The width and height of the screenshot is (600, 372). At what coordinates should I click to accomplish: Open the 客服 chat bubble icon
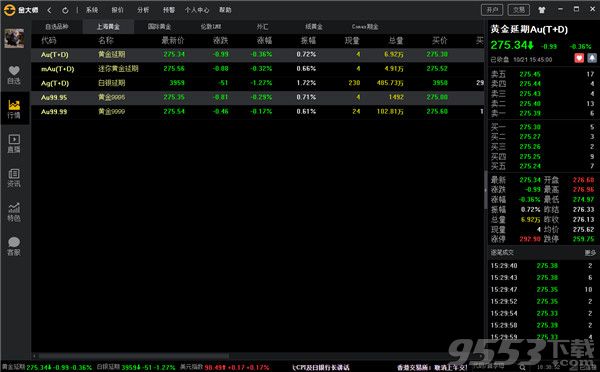[14, 246]
